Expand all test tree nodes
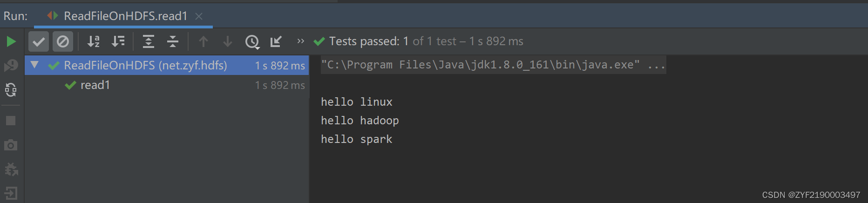Viewport: 868px width, 203px height. [148, 42]
